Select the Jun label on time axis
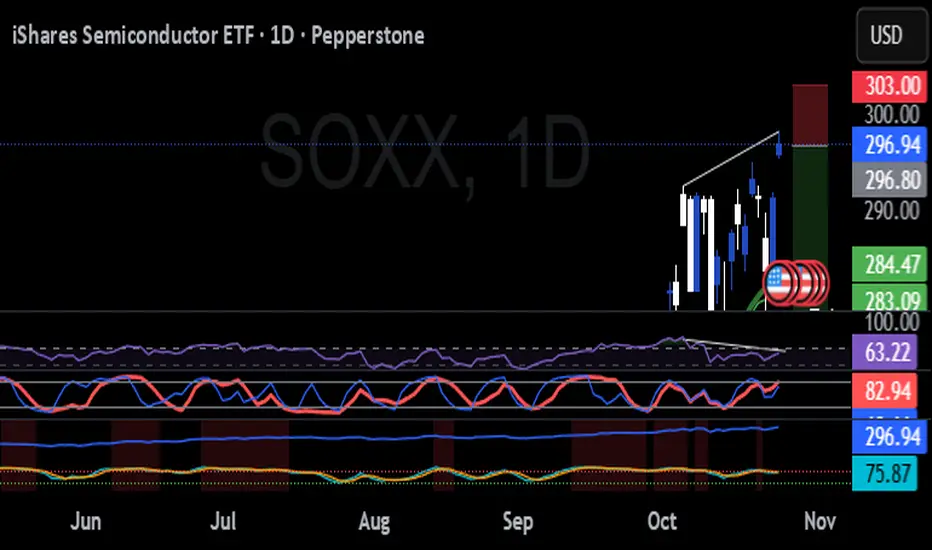 point(86,521)
